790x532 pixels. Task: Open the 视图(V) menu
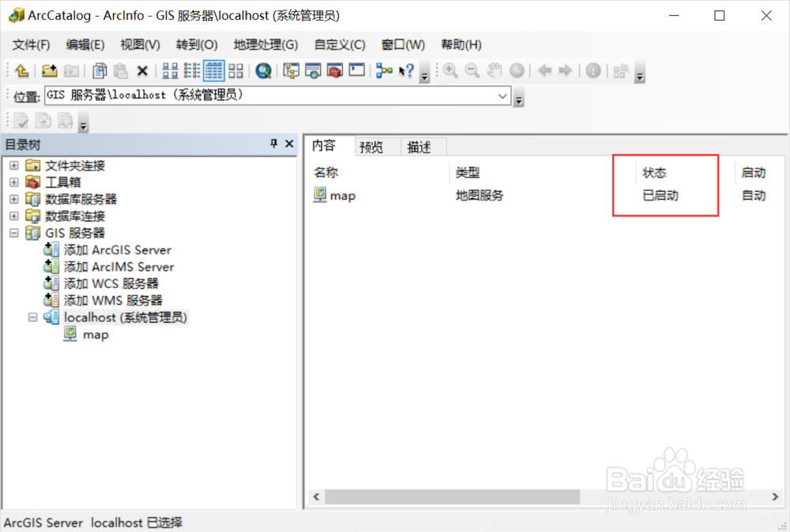tap(140, 45)
